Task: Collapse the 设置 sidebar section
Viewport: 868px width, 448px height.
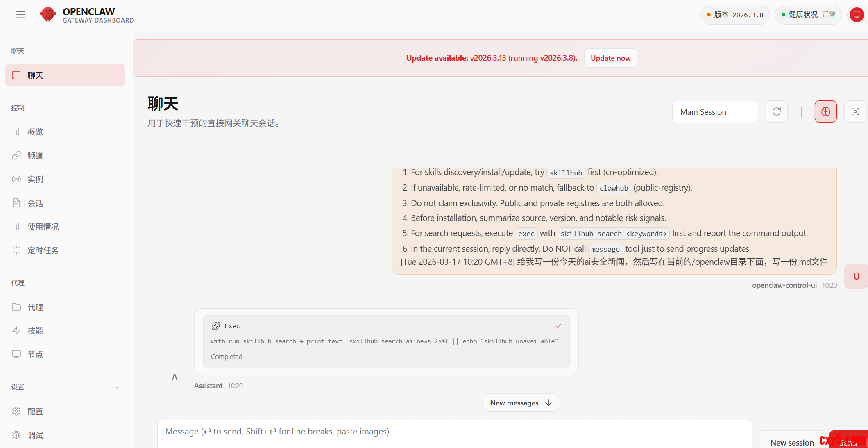Action: pos(117,387)
